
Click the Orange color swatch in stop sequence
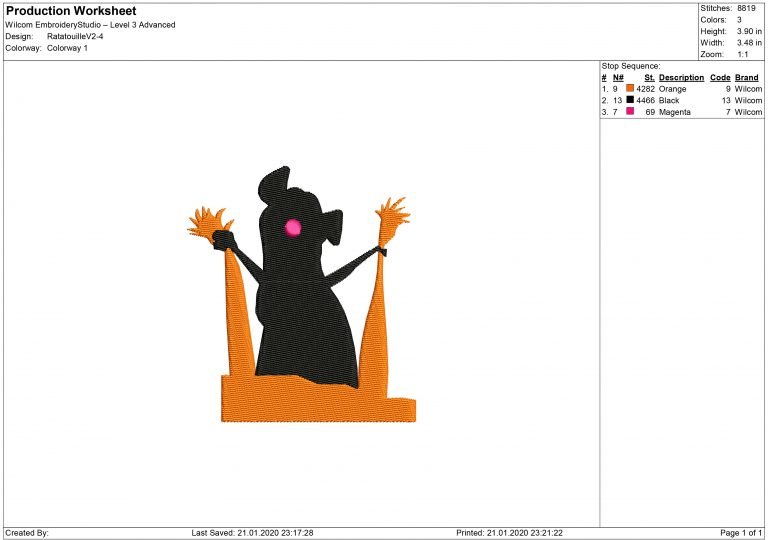[x=630, y=88]
